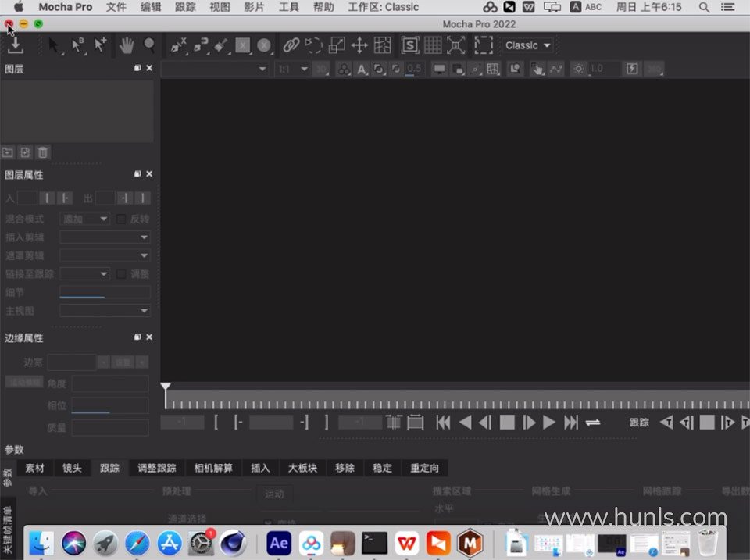The height and width of the screenshot is (560, 750).
Task: Click the 细节 slider field
Action: coord(105,293)
